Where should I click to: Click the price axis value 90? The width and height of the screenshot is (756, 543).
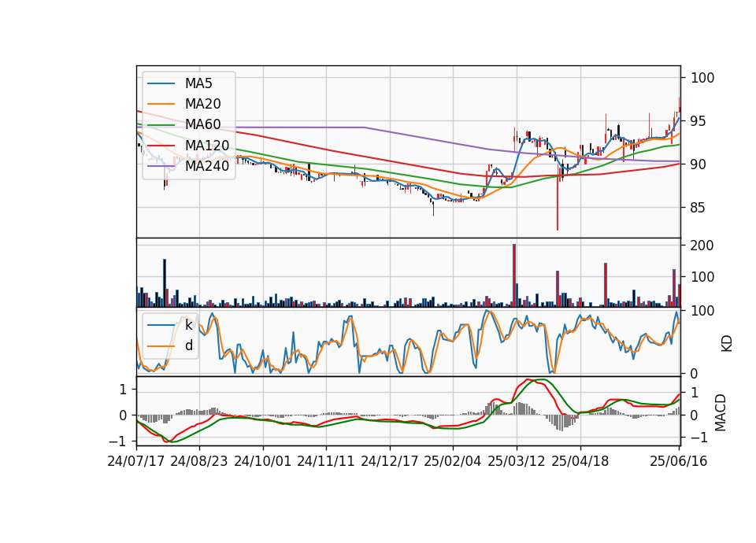point(699,164)
